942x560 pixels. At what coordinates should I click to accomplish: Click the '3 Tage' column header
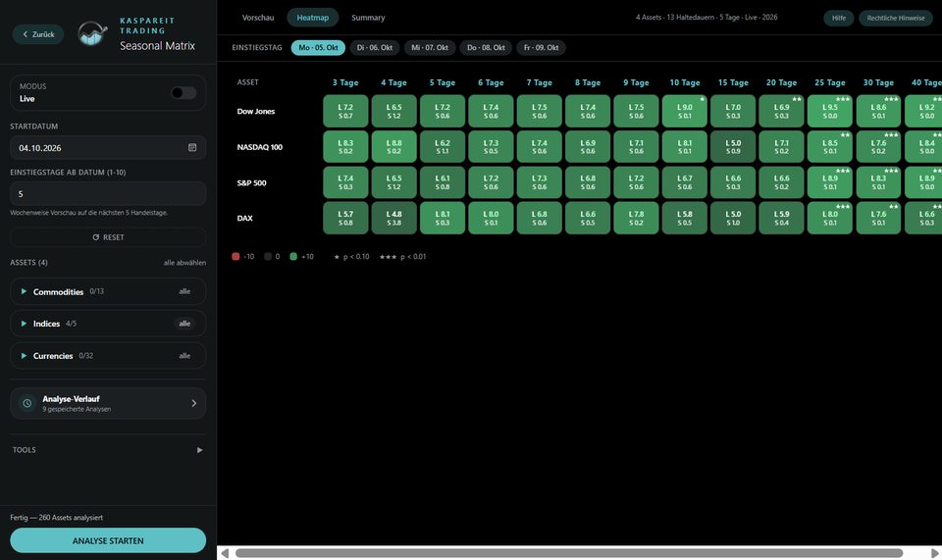tap(345, 82)
